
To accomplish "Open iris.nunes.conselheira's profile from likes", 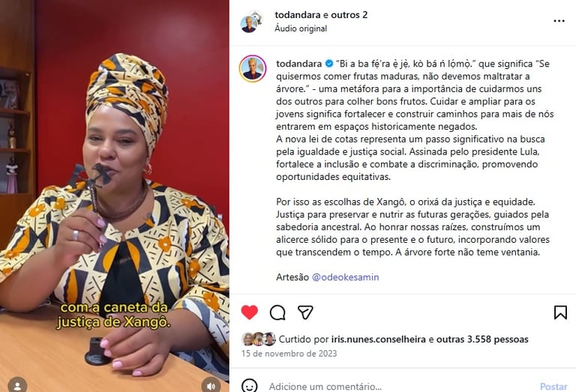I will (x=378, y=339).
